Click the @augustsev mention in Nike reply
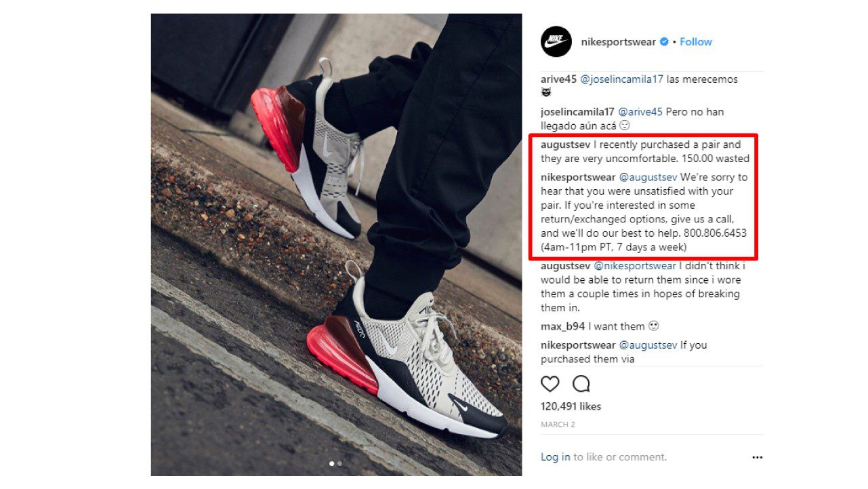The height and width of the screenshot is (489, 868). click(x=648, y=177)
